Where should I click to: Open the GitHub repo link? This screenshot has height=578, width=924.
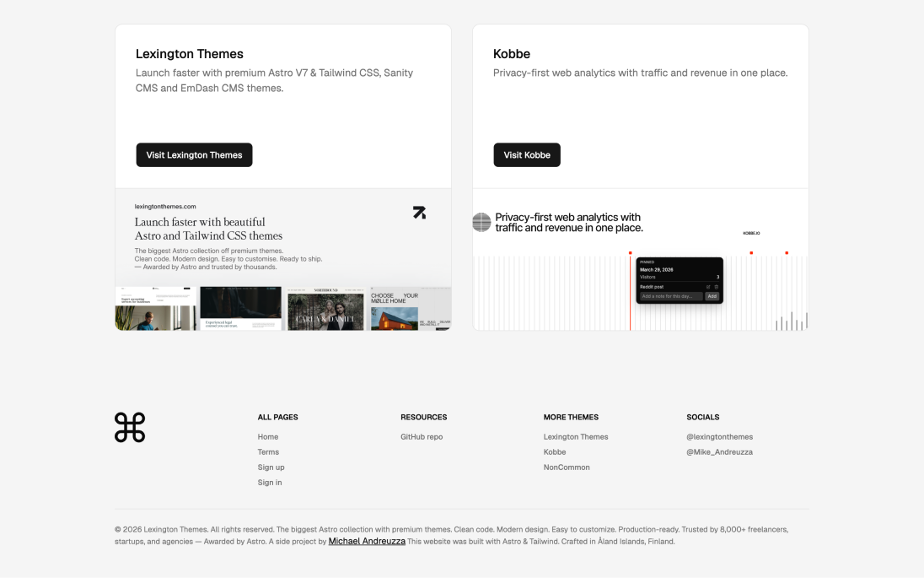point(422,437)
